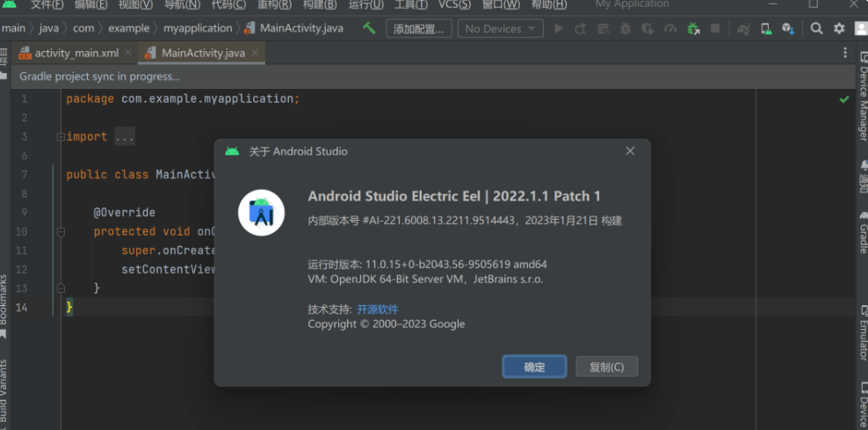
Task: Click the Search Everywhere magnifier icon
Action: [816, 28]
